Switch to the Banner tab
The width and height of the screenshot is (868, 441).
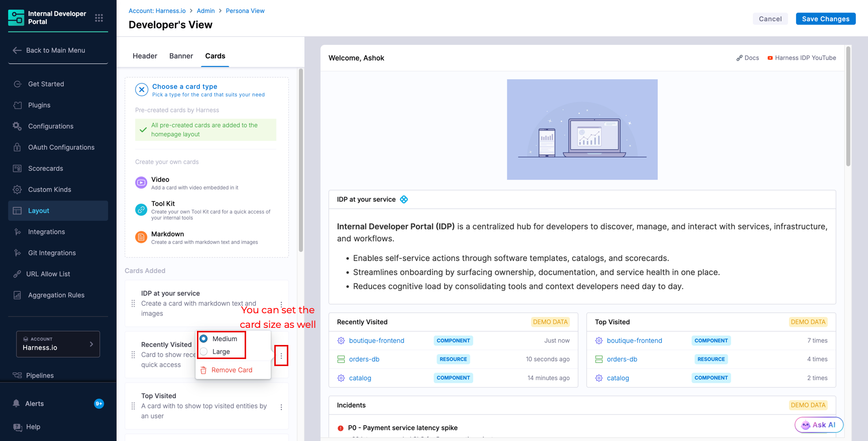point(181,56)
